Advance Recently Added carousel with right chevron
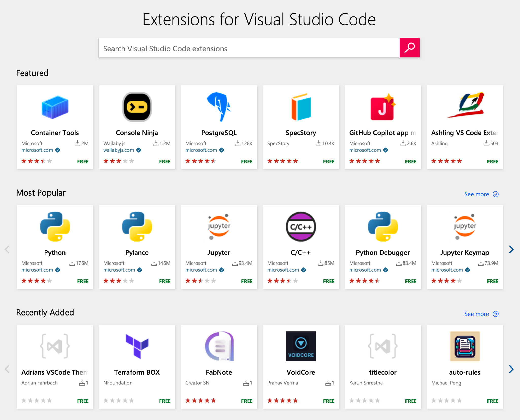Screen dimensions: 520x420 511,369
